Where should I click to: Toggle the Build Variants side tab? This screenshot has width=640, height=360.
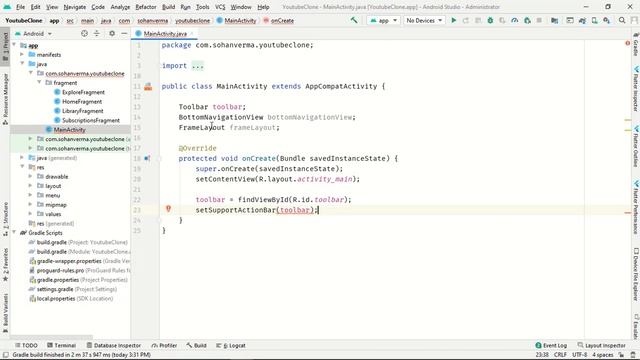click(5, 313)
